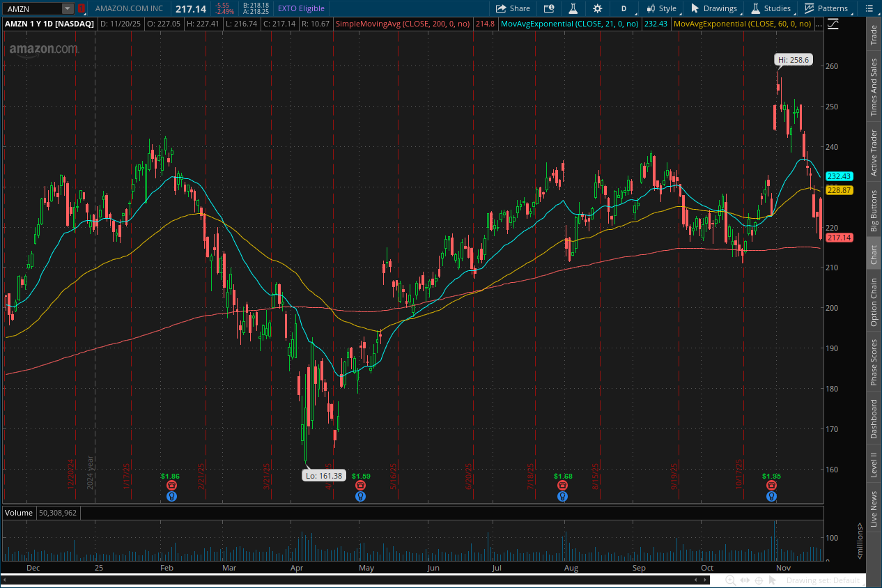This screenshot has width=882, height=588.
Task: Select the pointer cursor tool at bottom
Action: click(x=772, y=580)
